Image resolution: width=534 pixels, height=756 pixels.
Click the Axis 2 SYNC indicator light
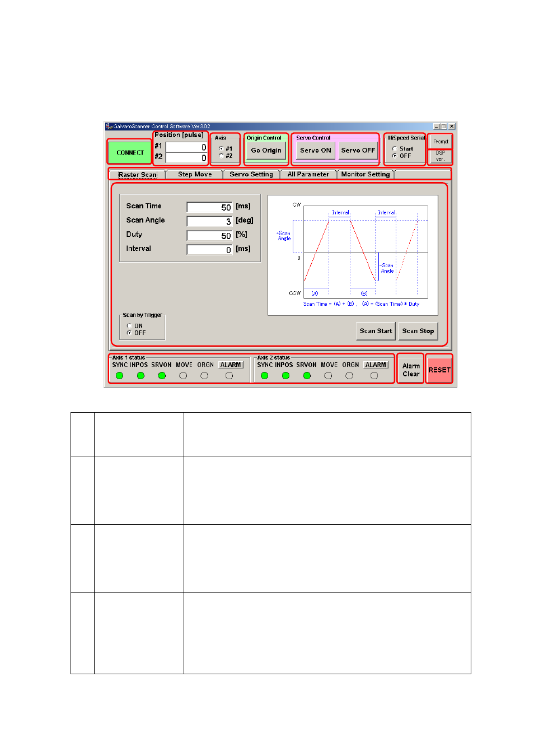click(264, 376)
